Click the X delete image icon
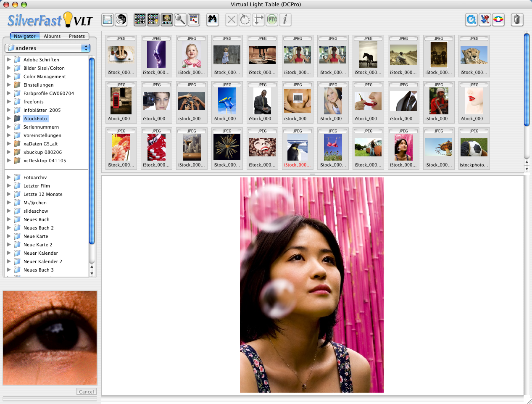This screenshot has width=532, height=404. coord(232,19)
